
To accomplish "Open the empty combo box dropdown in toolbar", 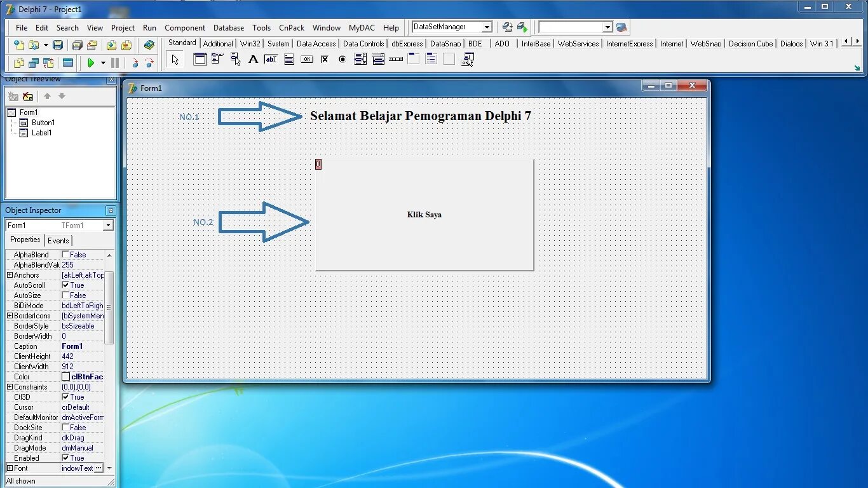I will pos(607,27).
